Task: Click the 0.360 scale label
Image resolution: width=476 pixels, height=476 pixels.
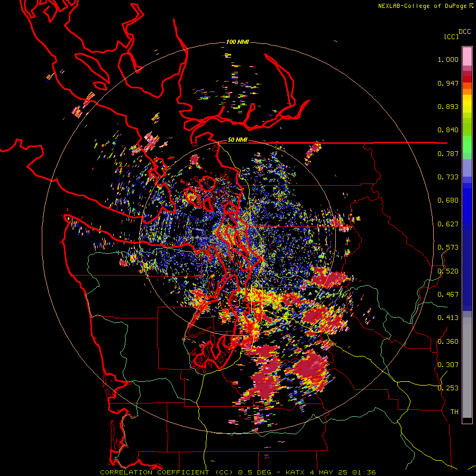Action: pos(448,342)
